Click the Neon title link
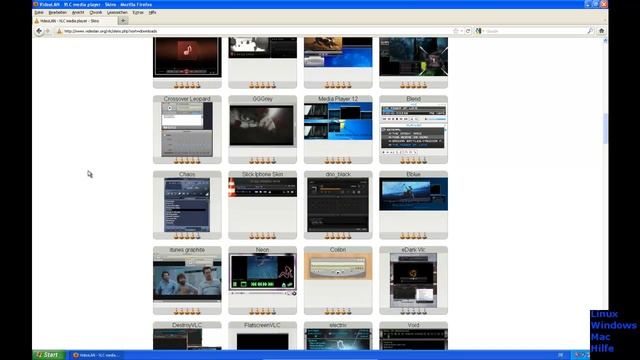 click(x=262, y=250)
